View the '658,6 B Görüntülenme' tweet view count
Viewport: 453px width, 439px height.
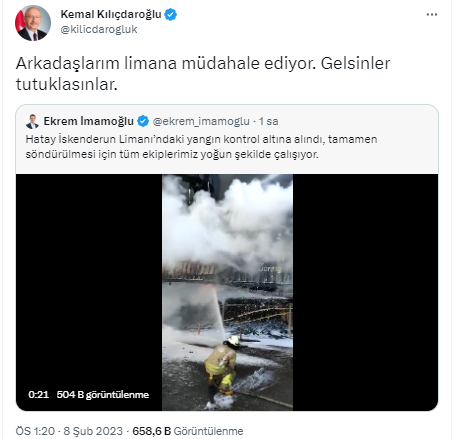click(x=188, y=431)
